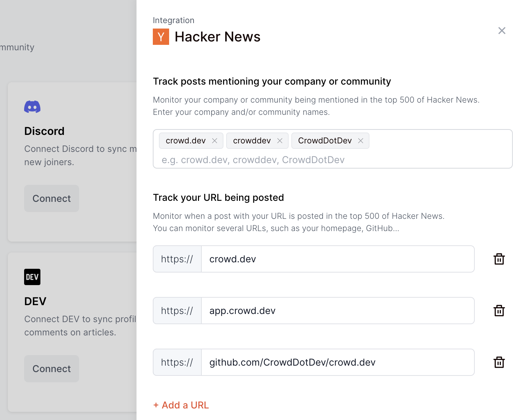Image resolution: width=525 pixels, height=420 pixels.
Task: Click https:// prefix of the app.crowd.dev row
Action: [x=177, y=311]
